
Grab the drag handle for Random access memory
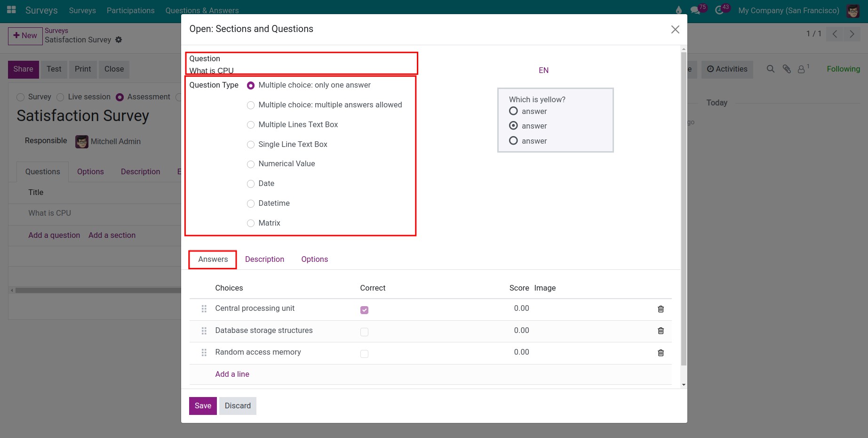click(x=204, y=352)
